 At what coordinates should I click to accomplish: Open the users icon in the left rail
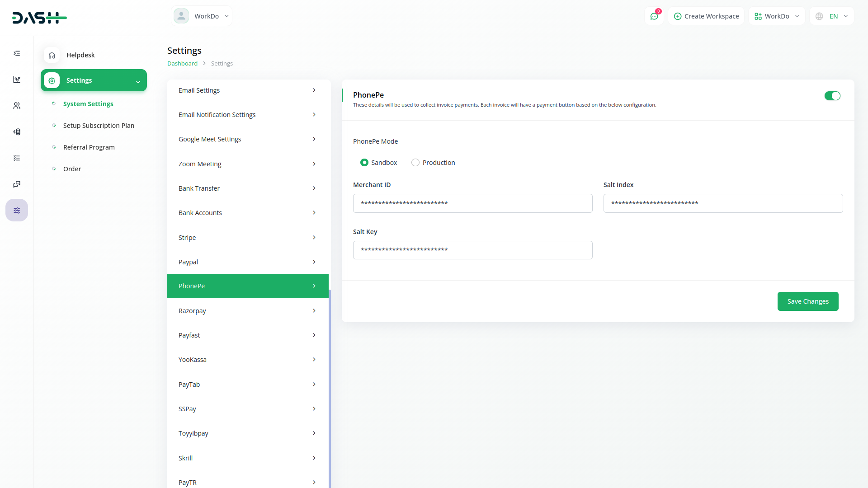[17, 106]
